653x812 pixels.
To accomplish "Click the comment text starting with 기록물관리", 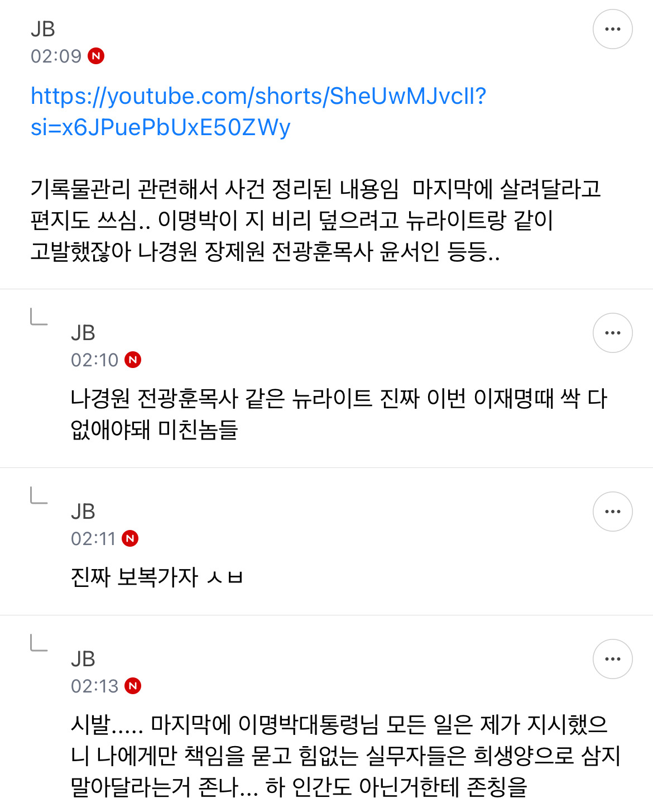I will 316,220.
